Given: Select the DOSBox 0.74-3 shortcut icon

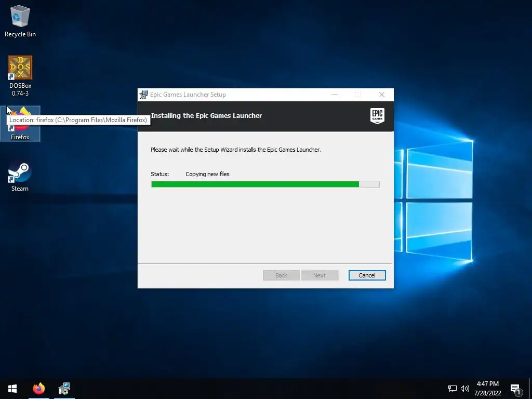Looking at the screenshot, I should (20, 76).
